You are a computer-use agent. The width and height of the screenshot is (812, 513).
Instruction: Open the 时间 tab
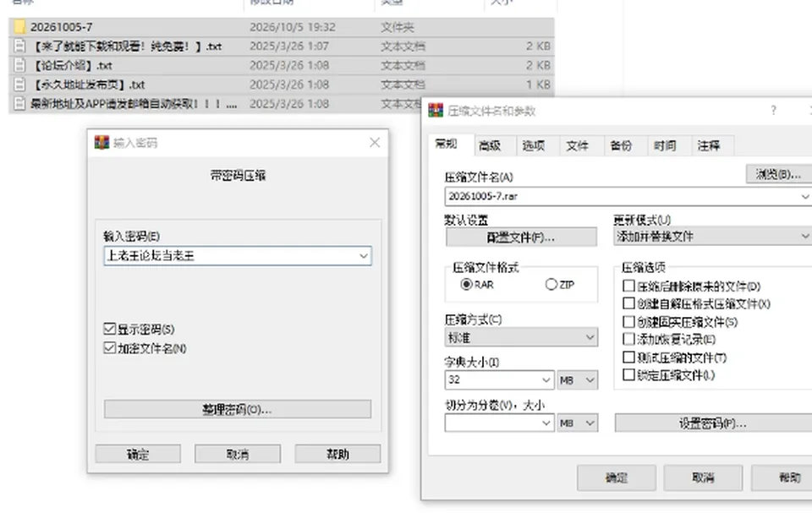click(x=665, y=146)
